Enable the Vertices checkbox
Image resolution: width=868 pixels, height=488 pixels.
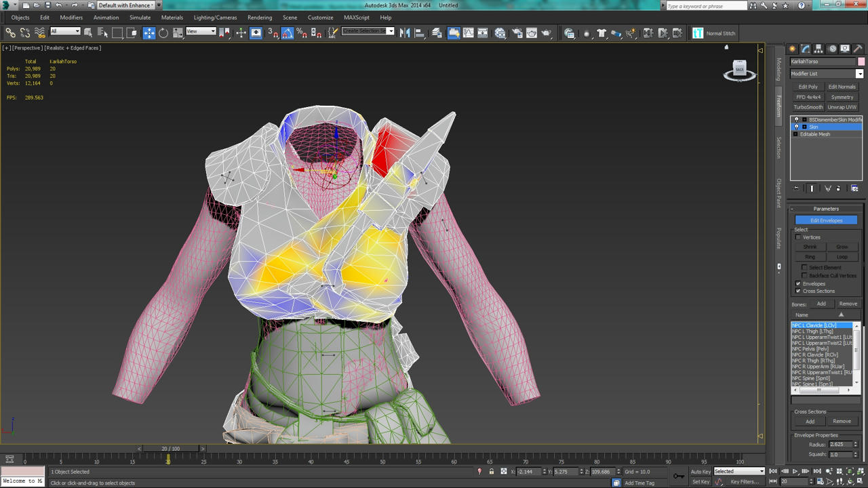pos(798,237)
